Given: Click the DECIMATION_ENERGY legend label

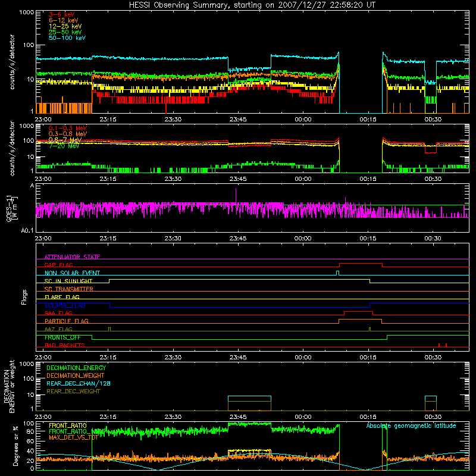Looking at the screenshot, I should pyautogui.click(x=76, y=368).
